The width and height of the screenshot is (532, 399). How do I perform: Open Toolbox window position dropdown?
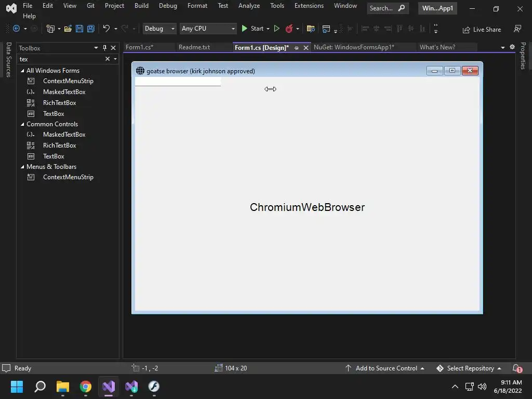[96, 48]
